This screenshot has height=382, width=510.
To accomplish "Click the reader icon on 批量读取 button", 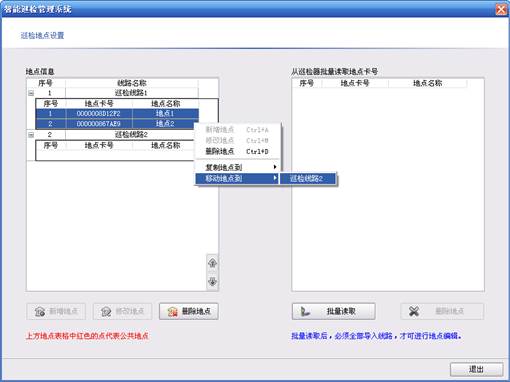I will coord(305,312).
